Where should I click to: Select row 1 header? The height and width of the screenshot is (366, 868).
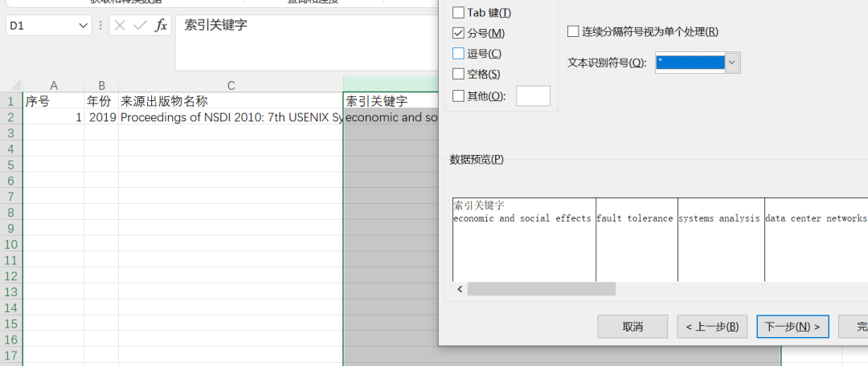11,101
